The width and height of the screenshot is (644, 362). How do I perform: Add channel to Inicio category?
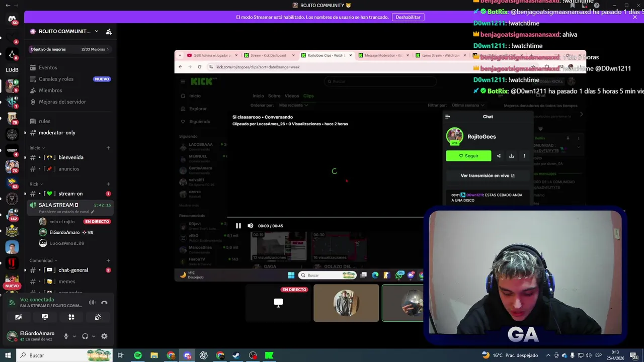point(108,148)
